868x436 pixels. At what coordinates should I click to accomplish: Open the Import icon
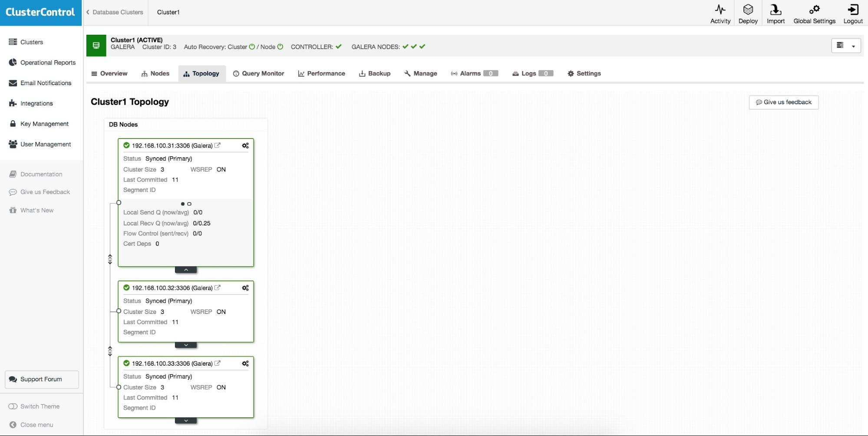[776, 13]
